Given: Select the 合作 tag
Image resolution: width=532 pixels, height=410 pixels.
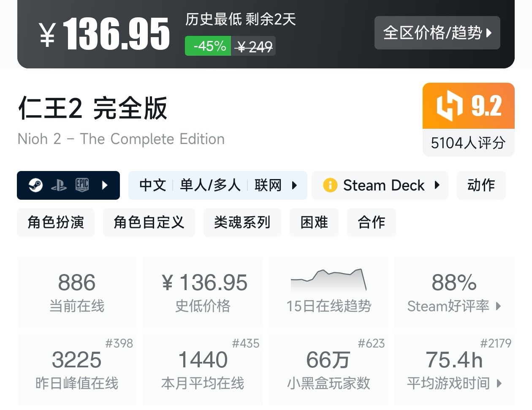Looking at the screenshot, I should [371, 222].
